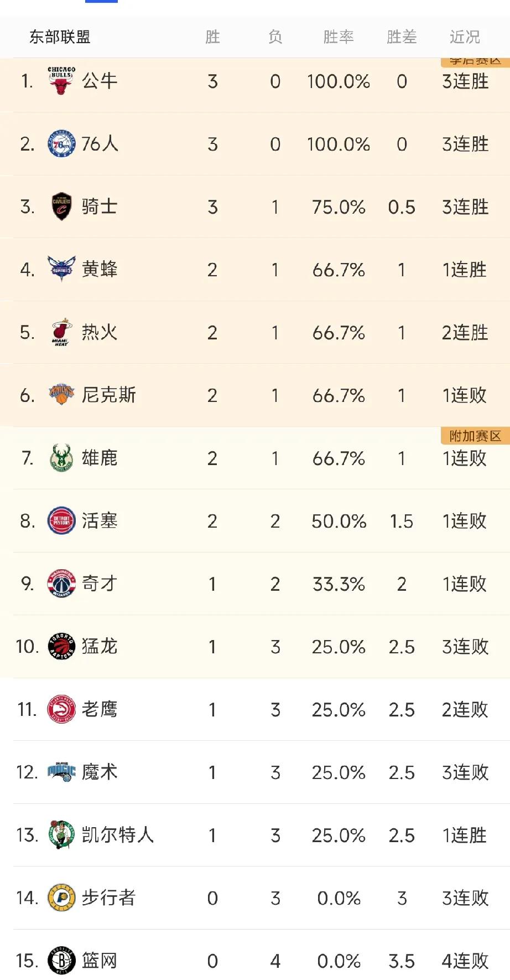Tap the 步行者 team name
The width and height of the screenshot is (510, 980).
[108, 898]
